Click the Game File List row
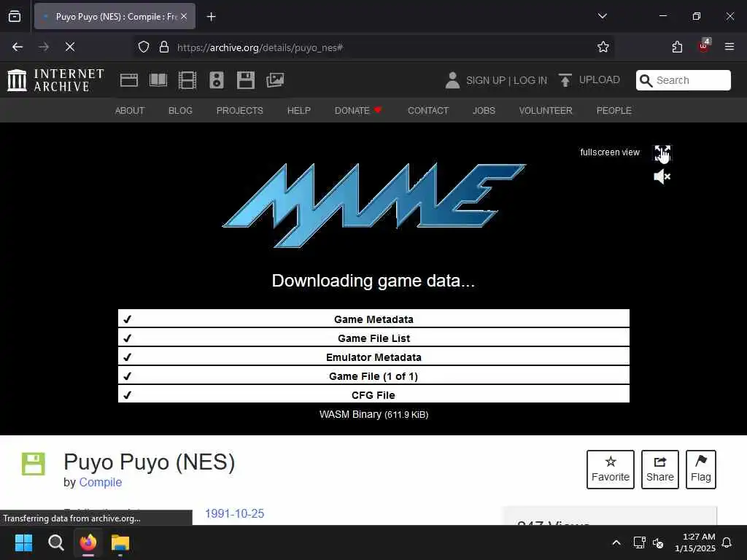The width and height of the screenshot is (747, 560). pyautogui.click(x=373, y=338)
